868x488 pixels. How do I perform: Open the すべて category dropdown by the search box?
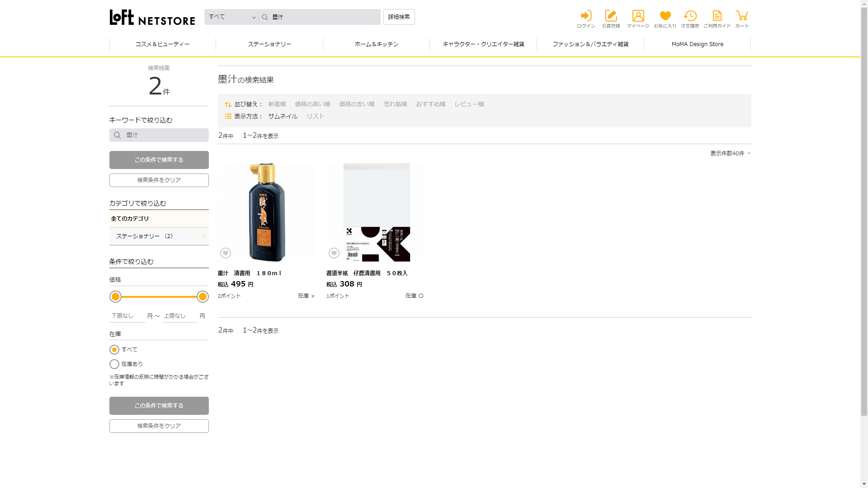coord(231,17)
